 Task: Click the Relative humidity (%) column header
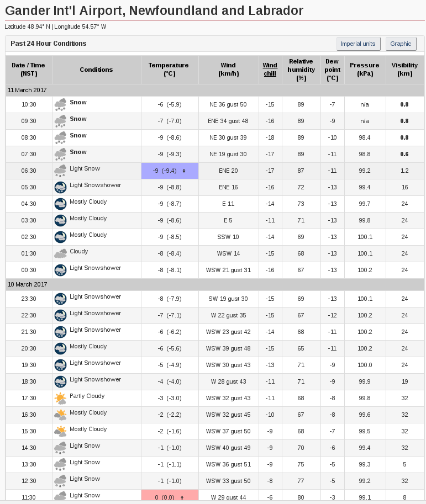coord(301,70)
